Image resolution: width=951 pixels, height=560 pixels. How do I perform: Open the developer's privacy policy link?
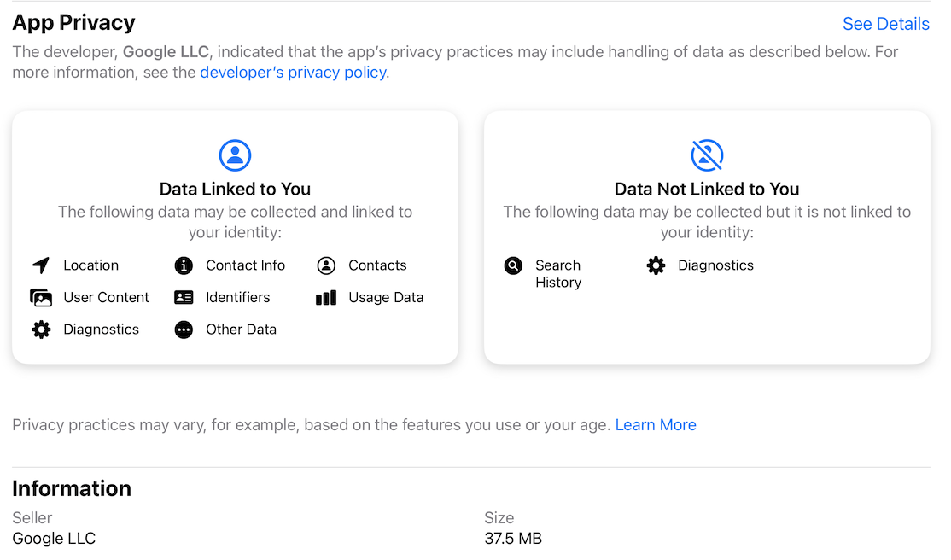pos(294,73)
